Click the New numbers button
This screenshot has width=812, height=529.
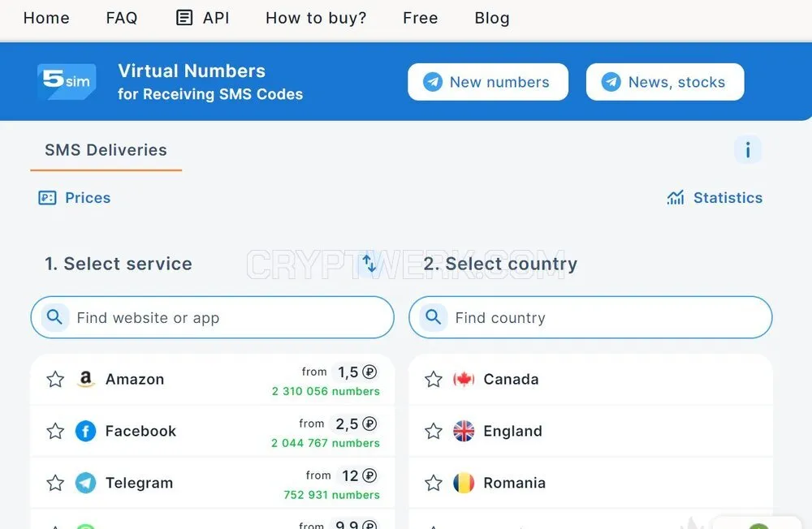pos(488,82)
